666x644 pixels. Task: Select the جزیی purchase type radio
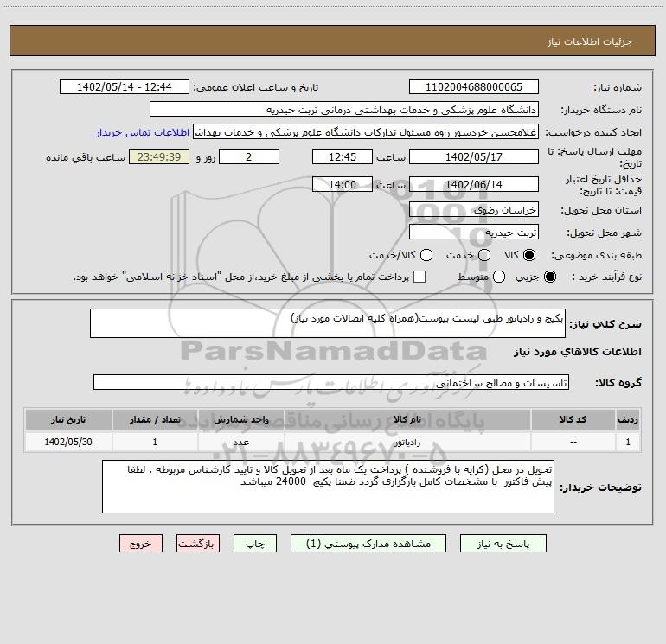tap(549, 277)
